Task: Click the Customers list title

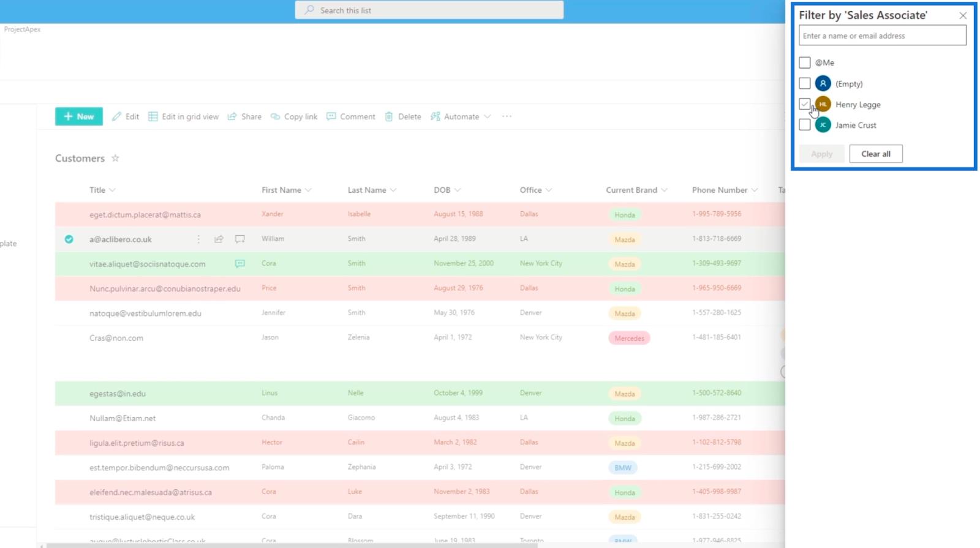Action: (x=80, y=158)
